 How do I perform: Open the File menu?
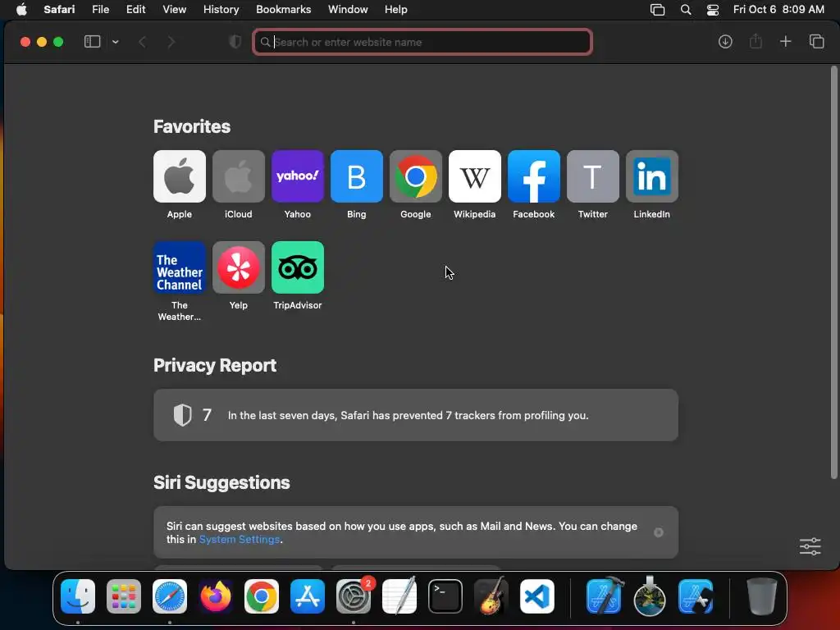point(101,10)
